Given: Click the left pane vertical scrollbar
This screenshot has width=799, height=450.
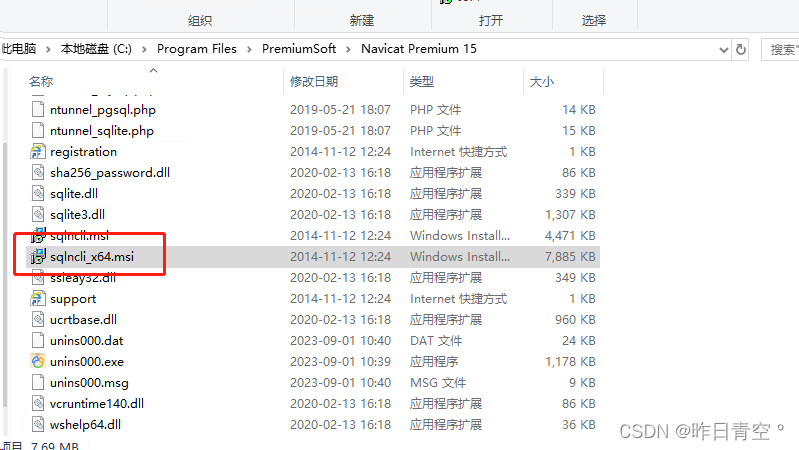Looking at the screenshot, I should coord(5,275).
